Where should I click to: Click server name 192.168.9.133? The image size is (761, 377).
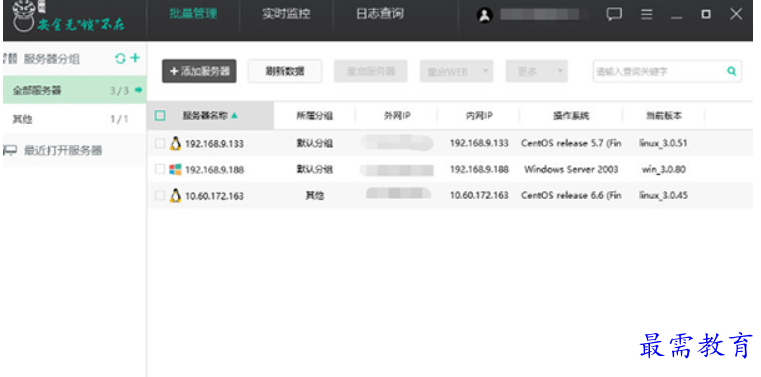pyautogui.click(x=214, y=144)
